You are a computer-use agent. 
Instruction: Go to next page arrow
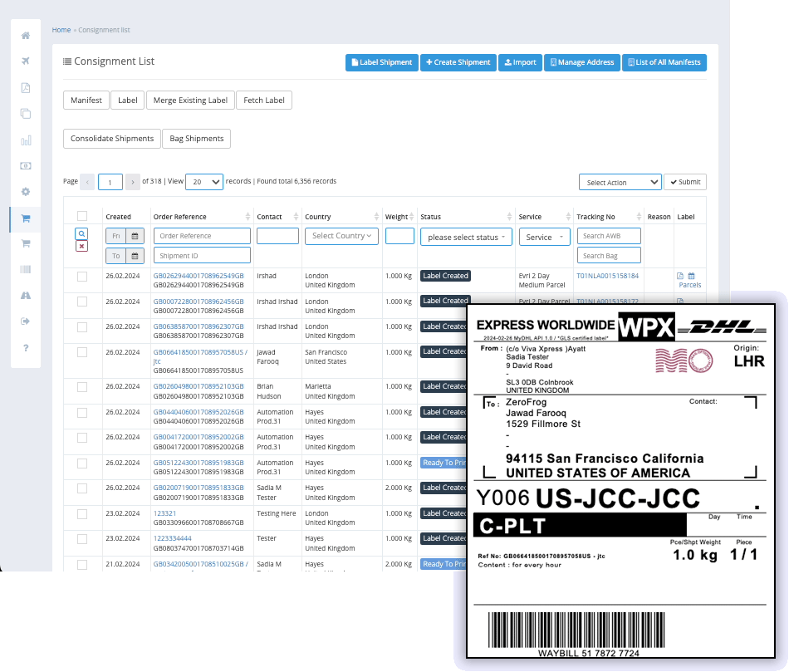tap(133, 182)
